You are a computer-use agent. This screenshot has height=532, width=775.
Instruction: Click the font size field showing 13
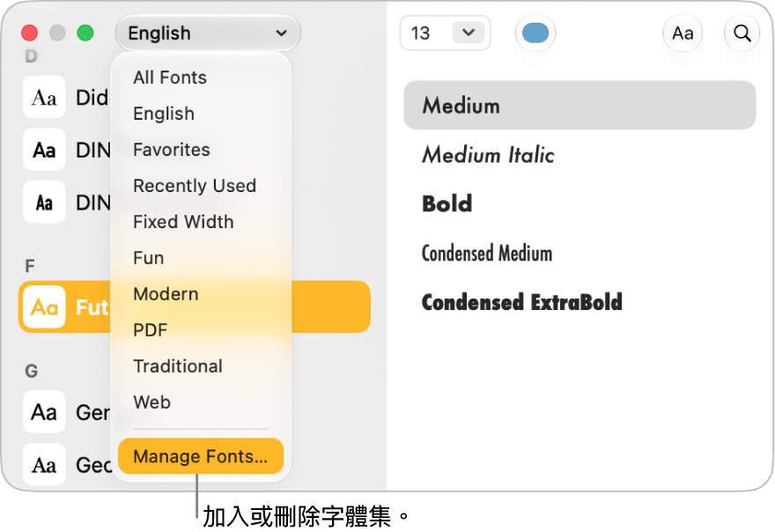click(427, 33)
